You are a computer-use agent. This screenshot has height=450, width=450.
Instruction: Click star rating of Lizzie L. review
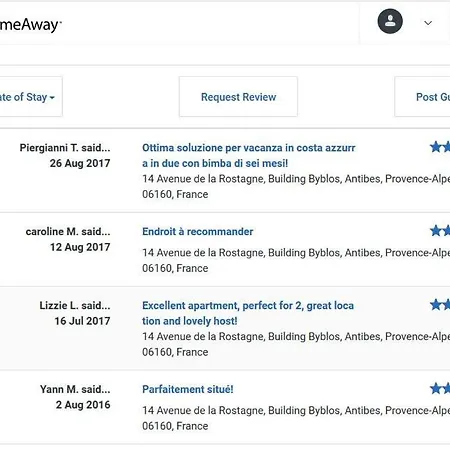click(440, 304)
